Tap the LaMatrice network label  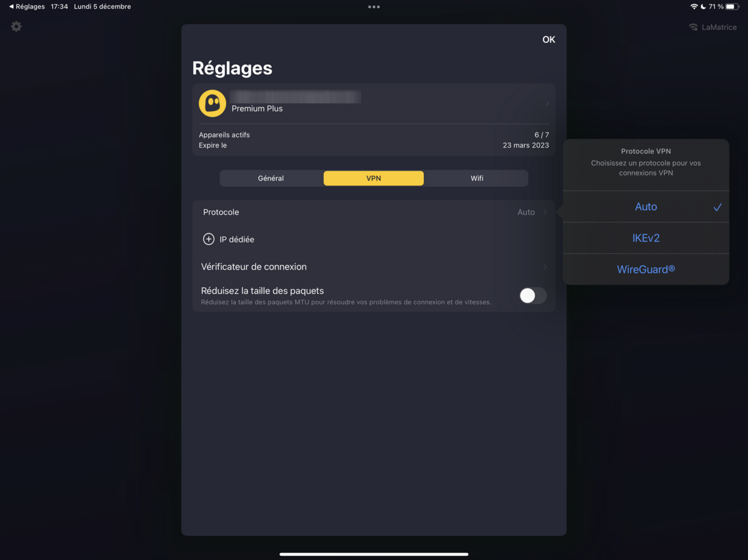click(x=719, y=27)
